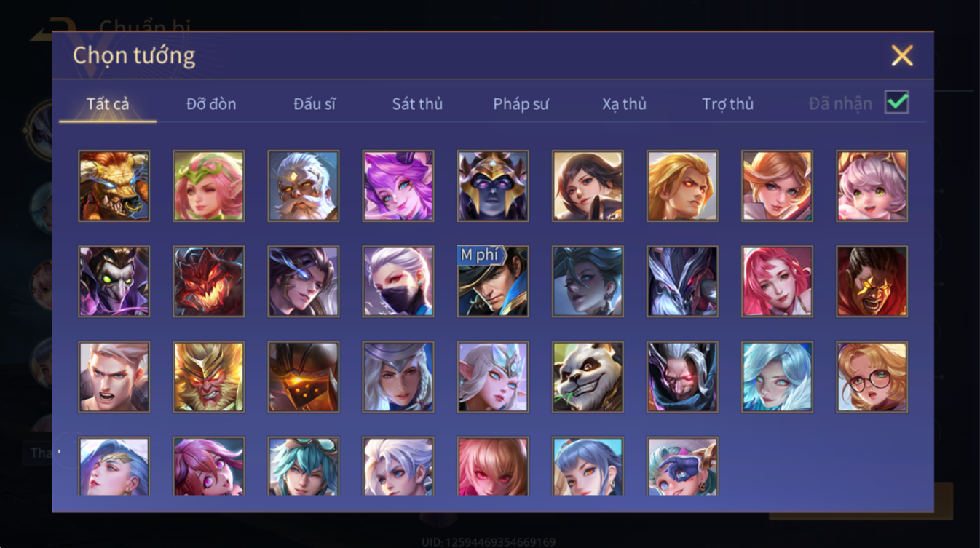Pick the hero tagged "M phí"
This screenshot has height=548, width=980.
pos(493,281)
